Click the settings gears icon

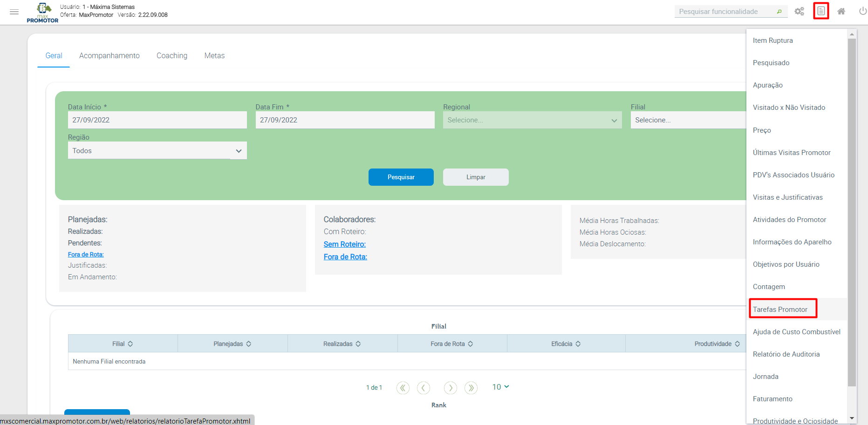point(799,12)
